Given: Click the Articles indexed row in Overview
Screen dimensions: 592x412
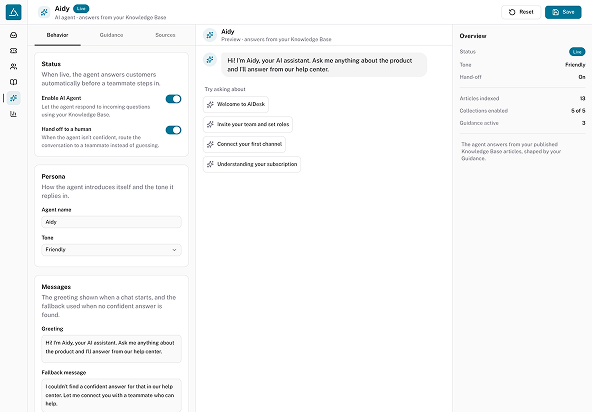Looking at the screenshot, I should click(x=523, y=98).
